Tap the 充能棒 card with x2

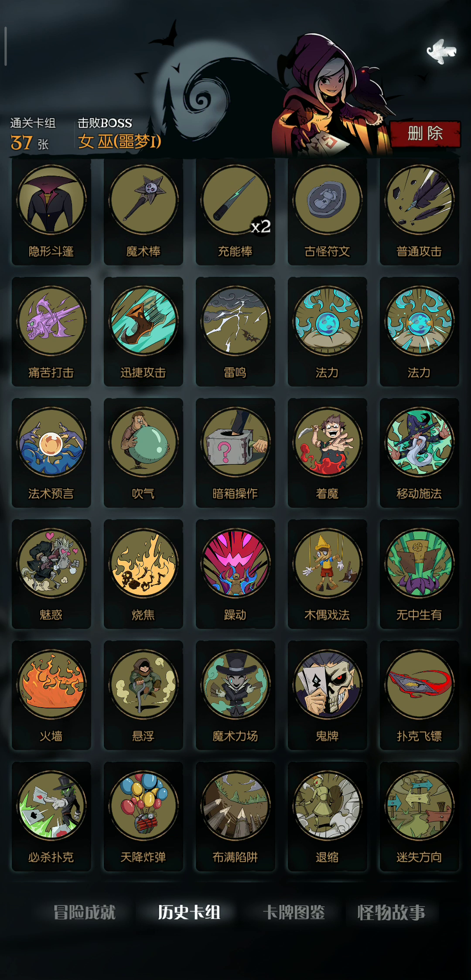[x=235, y=211]
